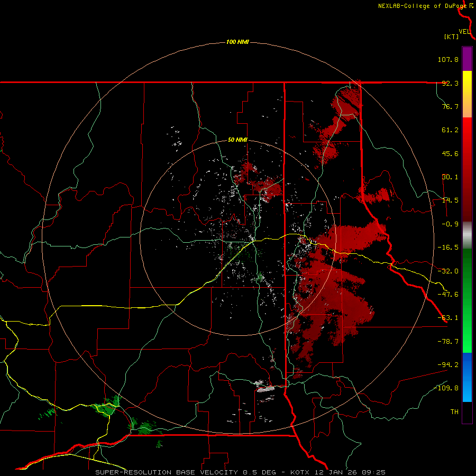Viewport: 476px width, 476px height.
Task: Click the 100 NMI range ring label
Action: [x=237, y=42]
